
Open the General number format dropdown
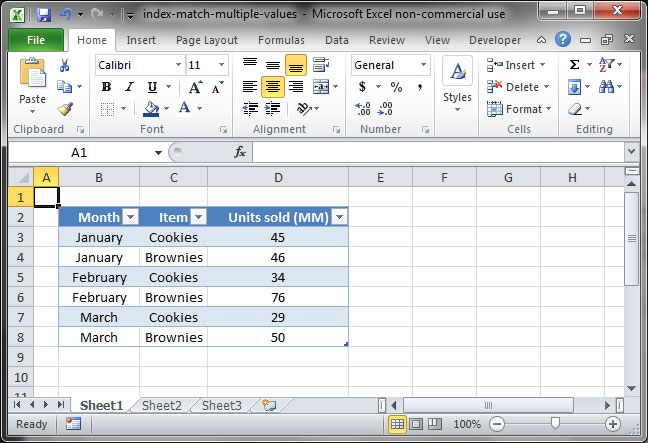pyautogui.click(x=423, y=65)
